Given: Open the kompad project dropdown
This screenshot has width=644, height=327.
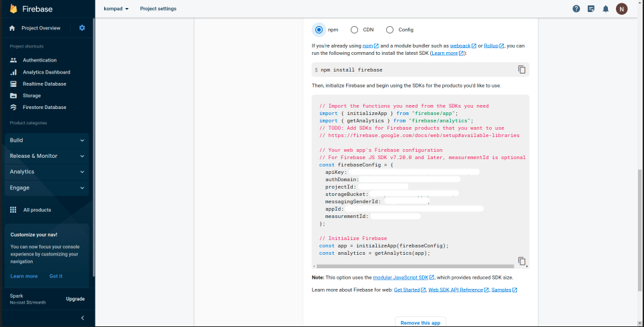Looking at the screenshot, I should (116, 9).
